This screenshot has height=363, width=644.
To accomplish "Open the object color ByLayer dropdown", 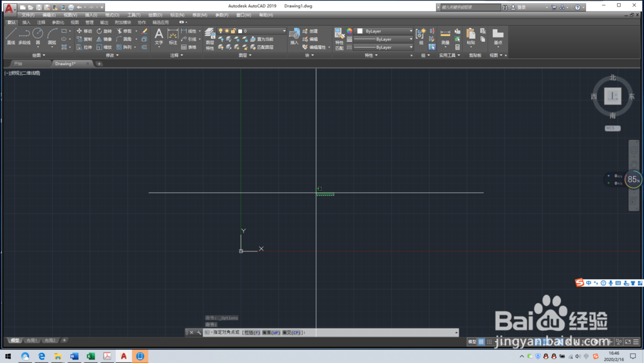I will coord(384,31).
